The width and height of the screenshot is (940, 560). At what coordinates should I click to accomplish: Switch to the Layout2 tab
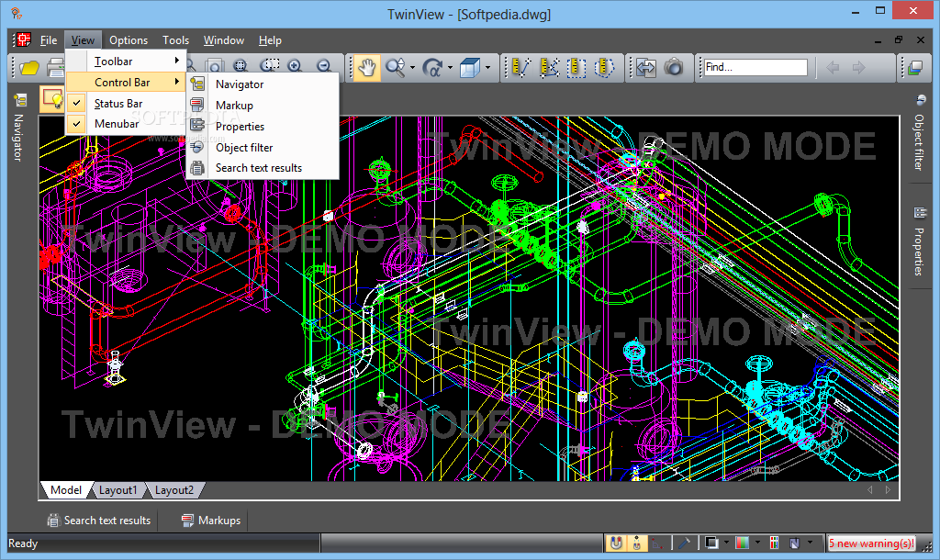pos(174,490)
